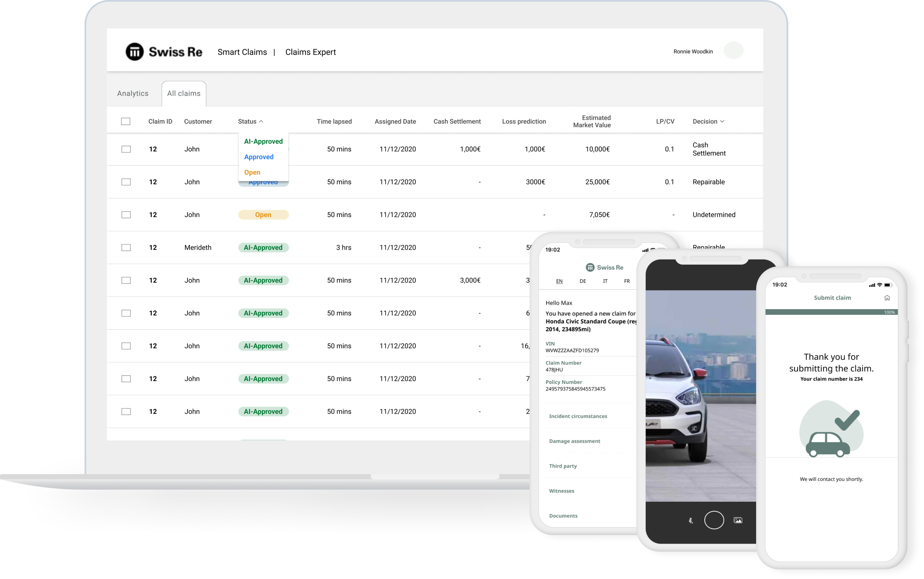Click the Loss prediction column header

[x=524, y=121]
